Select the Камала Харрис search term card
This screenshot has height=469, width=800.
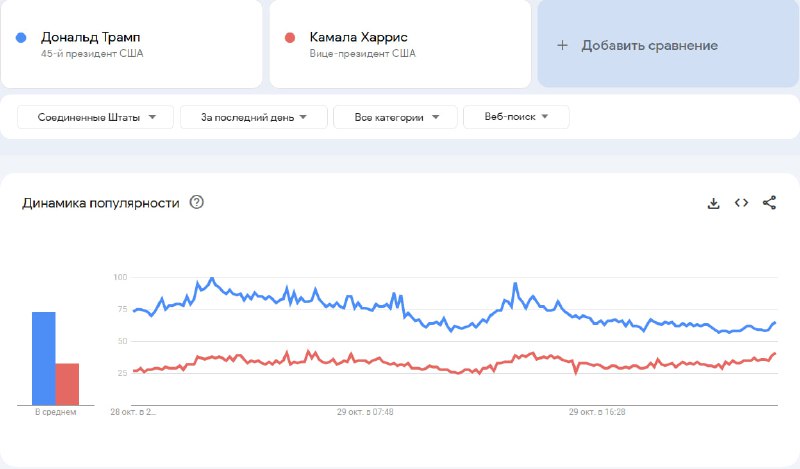pyautogui.click(x=400, y=44)
